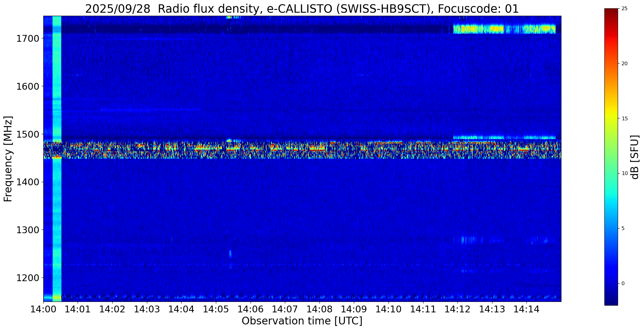
Task: Click the 14:13 time tick label
Action: tap(492, 309)
